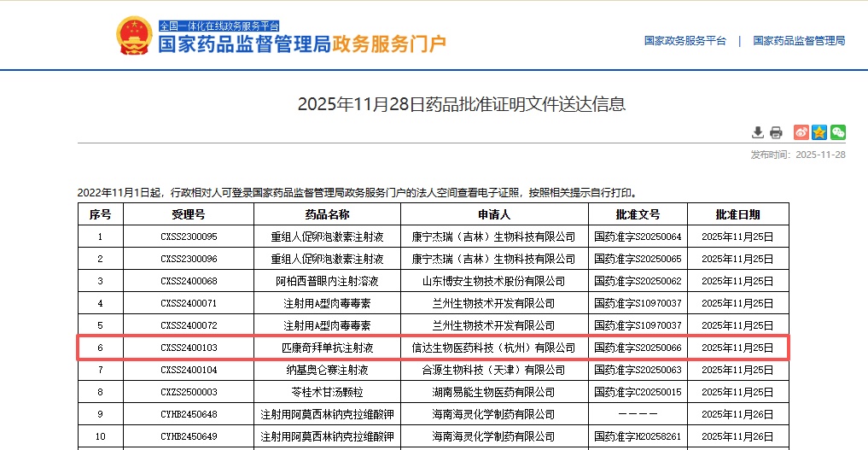Open 国家政务服务平台 link

click(x=684, y=41)
